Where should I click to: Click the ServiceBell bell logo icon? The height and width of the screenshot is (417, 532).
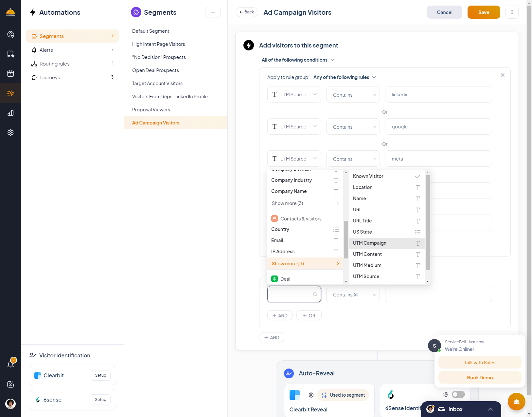(x=10, y=12)
